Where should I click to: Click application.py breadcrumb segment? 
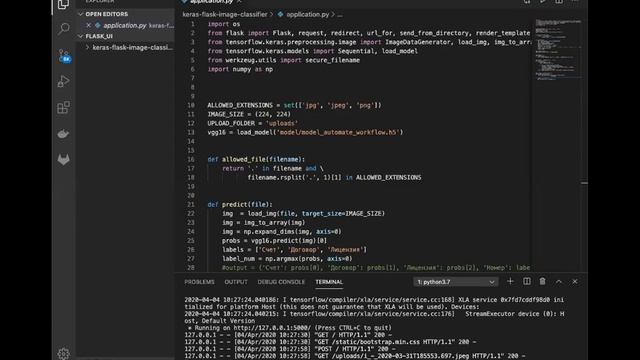(x=307, y=14)
